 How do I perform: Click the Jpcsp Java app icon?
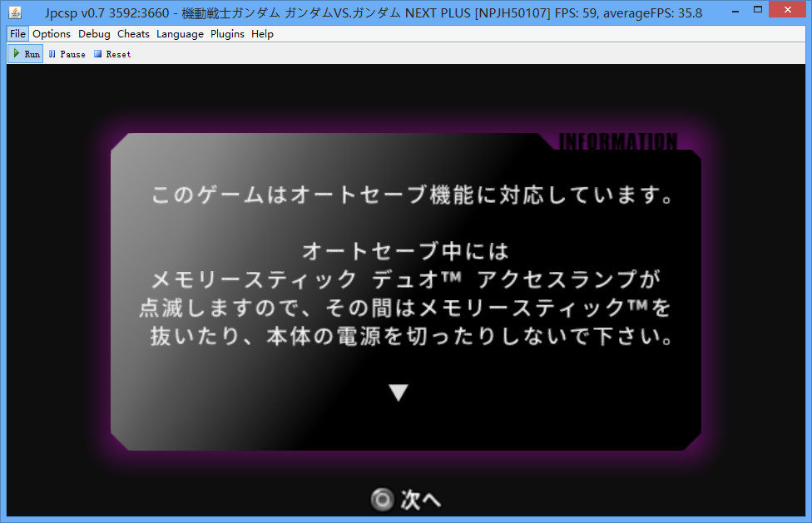tap(16, 12)
